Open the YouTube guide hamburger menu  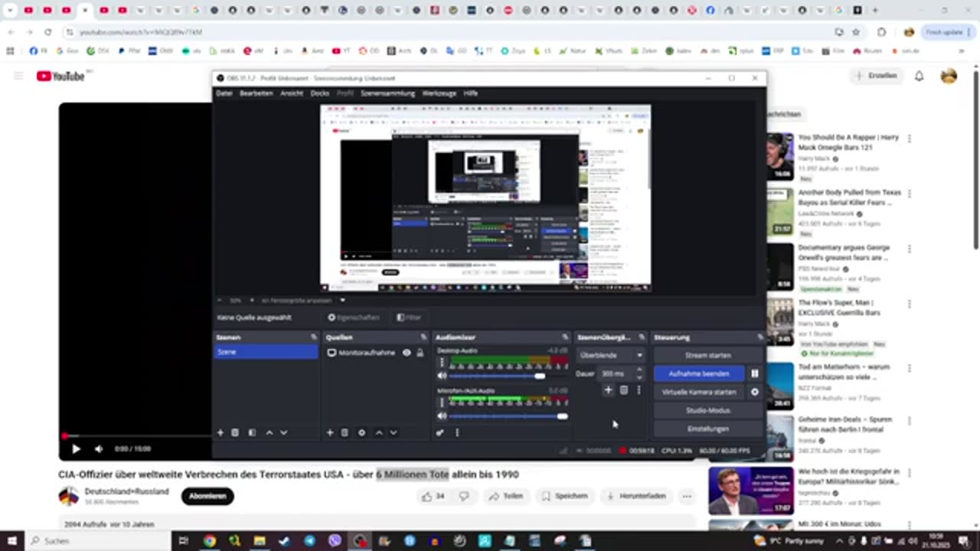pos(18,76)
